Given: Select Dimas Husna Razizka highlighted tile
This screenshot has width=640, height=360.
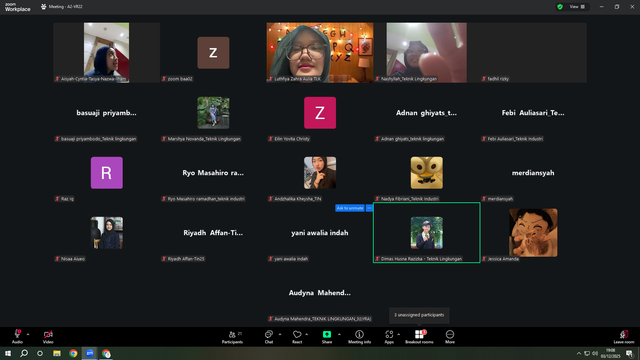Looking at the screenshot, I should tap(427, 233).
